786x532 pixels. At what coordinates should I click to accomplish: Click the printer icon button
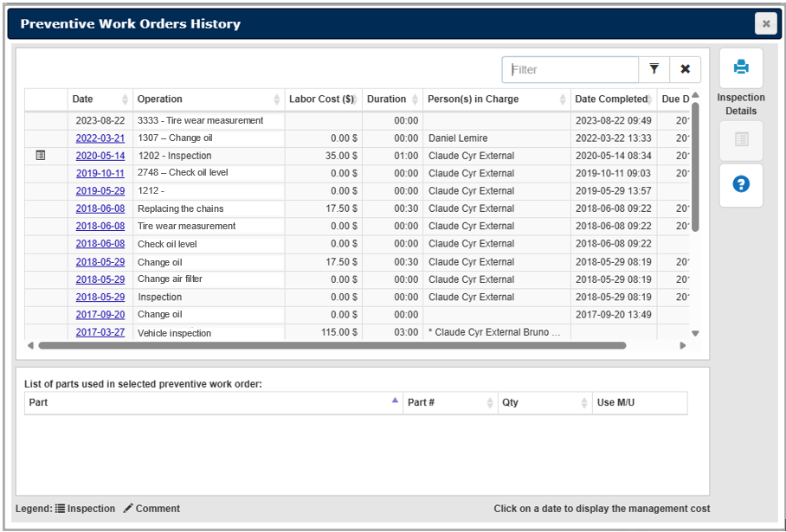(x=741, y=67)
